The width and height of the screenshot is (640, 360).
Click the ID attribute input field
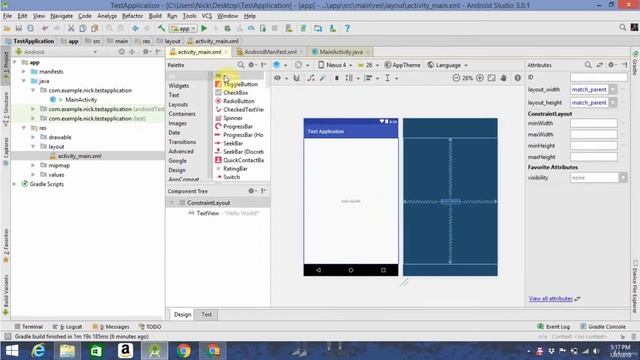pyautogui.click(x=598, y=77)
